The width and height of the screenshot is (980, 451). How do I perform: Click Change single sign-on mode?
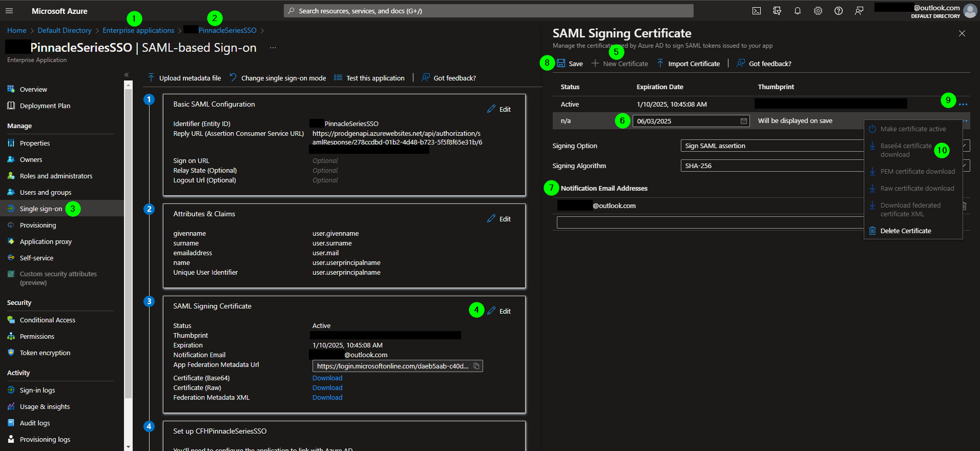pos(278,78)
